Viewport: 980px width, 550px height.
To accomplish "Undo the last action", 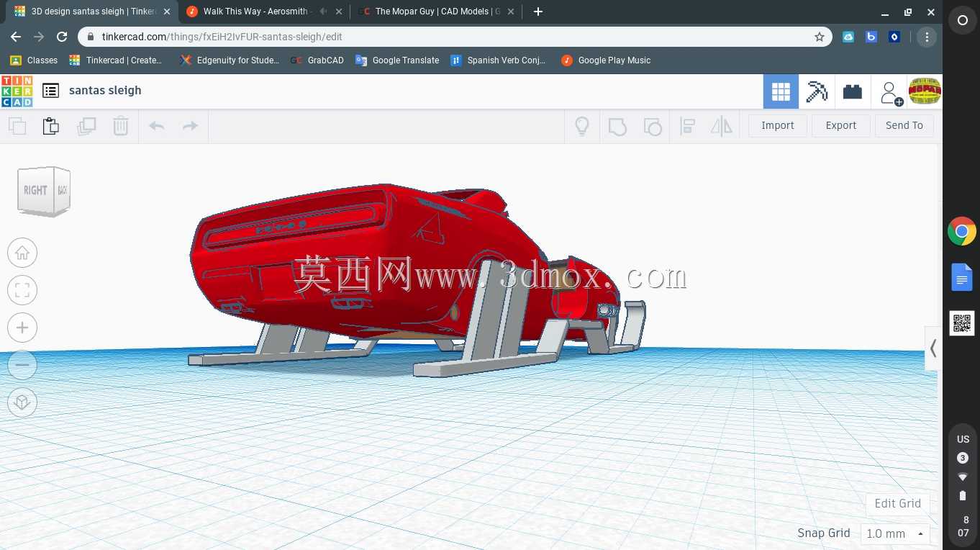I will 156,126.
